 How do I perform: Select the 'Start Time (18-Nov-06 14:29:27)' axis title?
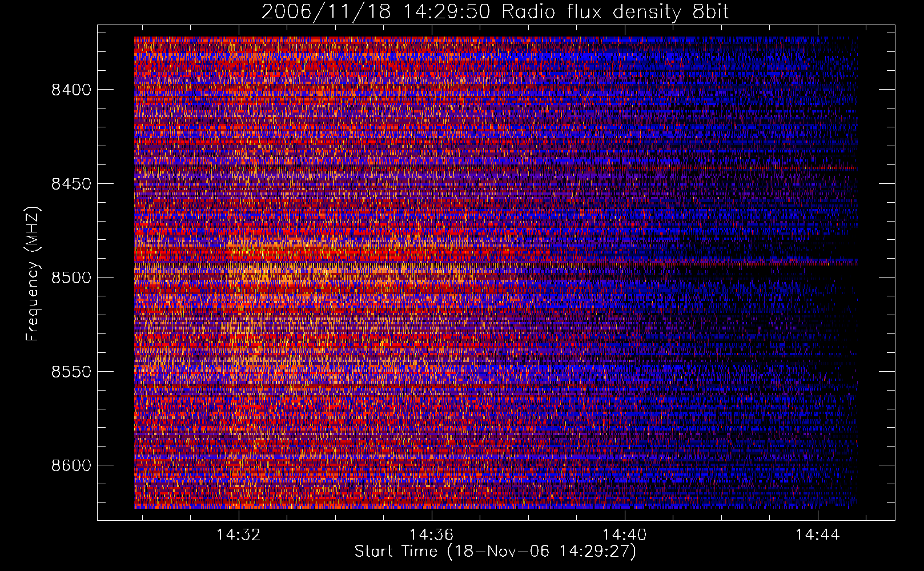[x=495, y=552]
